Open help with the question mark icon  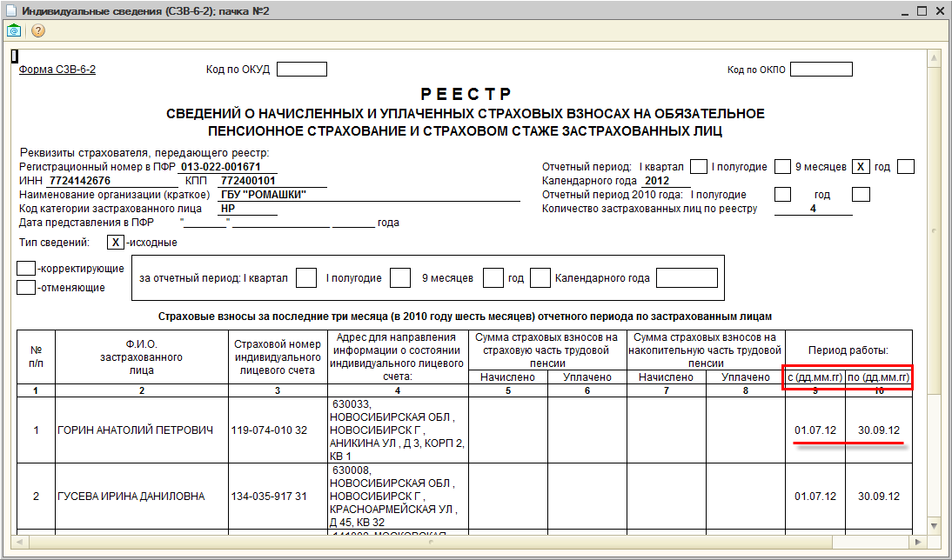coord(37,30)
